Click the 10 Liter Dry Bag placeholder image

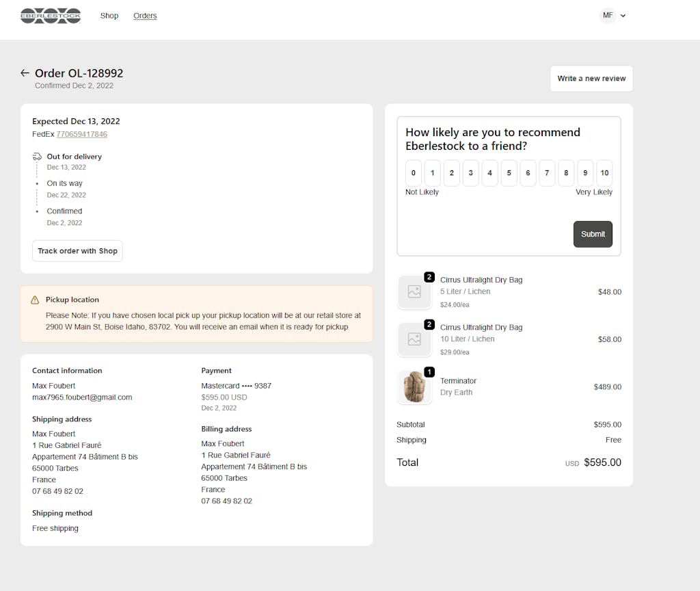(x=414, y=339)
